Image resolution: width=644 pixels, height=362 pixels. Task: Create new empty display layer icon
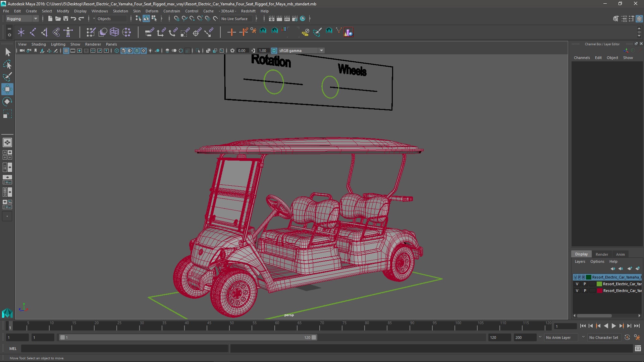(x=630, y=268)
